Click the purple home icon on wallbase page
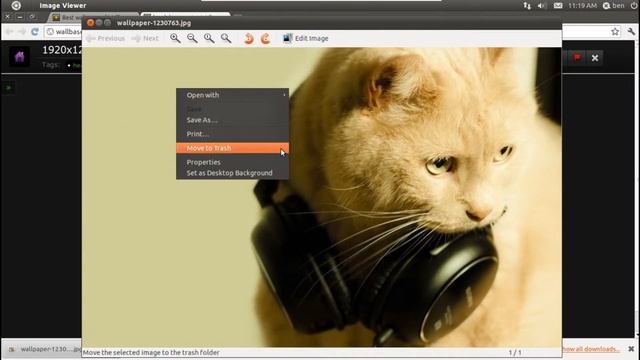The image size is (640, 360). tap(19, 57)
